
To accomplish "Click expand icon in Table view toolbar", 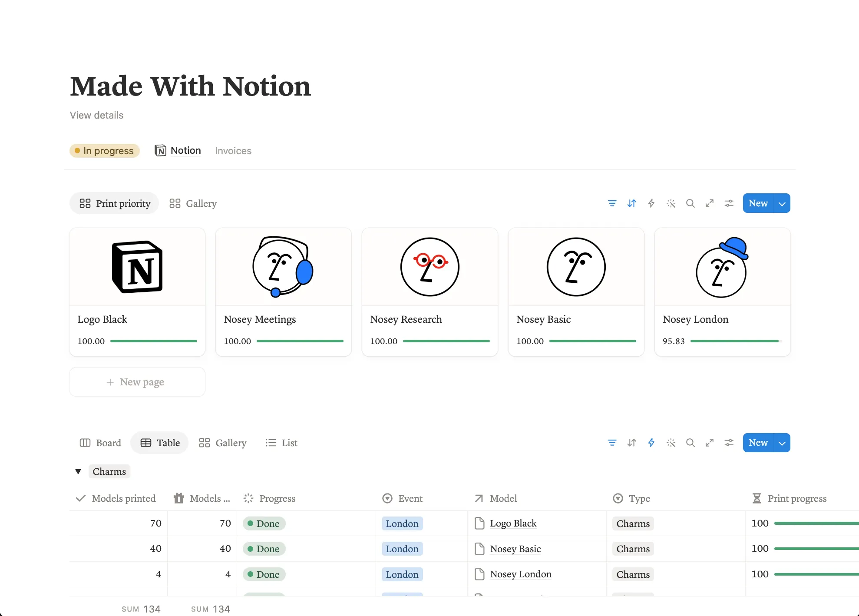I will click(x=710, y=443).
